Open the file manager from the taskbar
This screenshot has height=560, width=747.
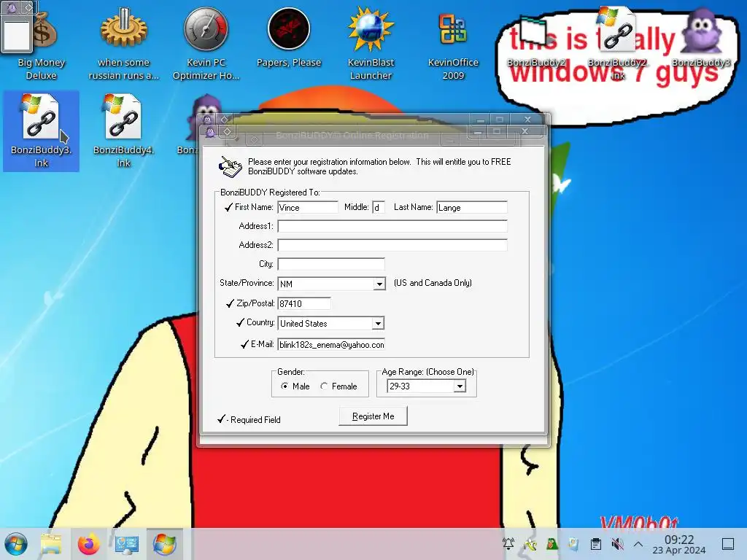(52, 544)
